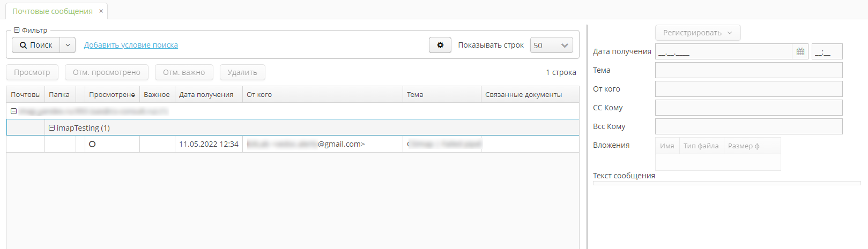868x249 pixels.
Task: Click the time input field beside date
Action: [x=827, y=51]
